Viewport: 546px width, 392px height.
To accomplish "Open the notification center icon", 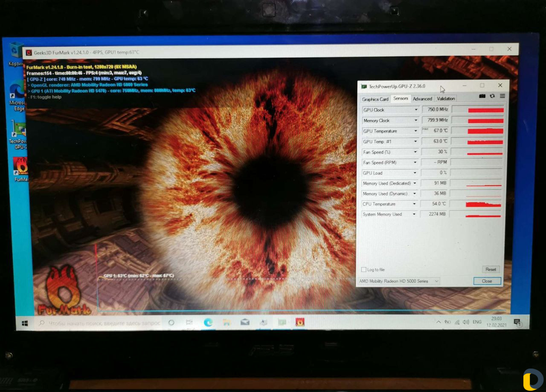I will (517, 323).
